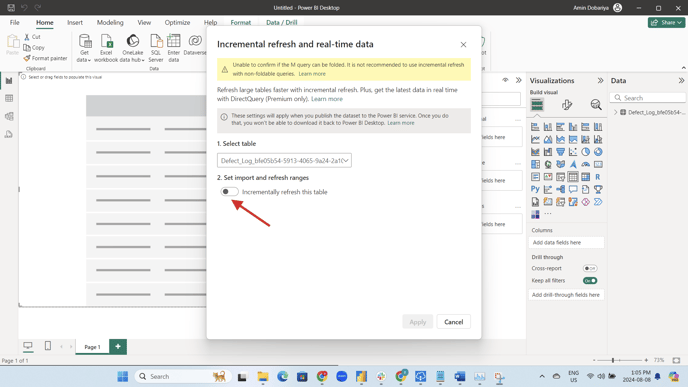Screen dimensions: 688x387
Task: Click the Share button
Action: pos(666,22)
